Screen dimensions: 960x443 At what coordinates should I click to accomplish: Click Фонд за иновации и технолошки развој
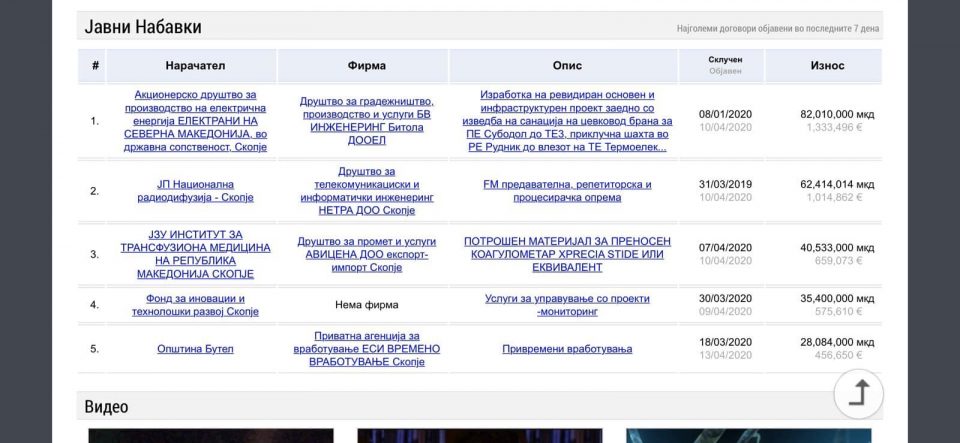click(195, 305)
